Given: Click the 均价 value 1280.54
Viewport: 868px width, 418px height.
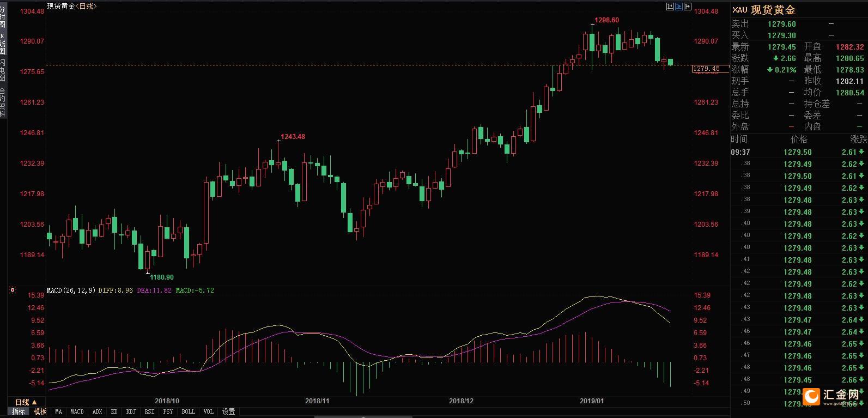Looking at the screenshot, I should [850, 93].
